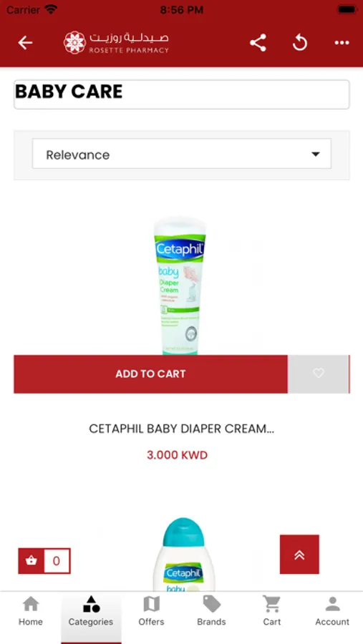Tap the second Cetaphil baby bottle image
The height and width of the screenshot is (644, 363).
(x=183, y=555)
